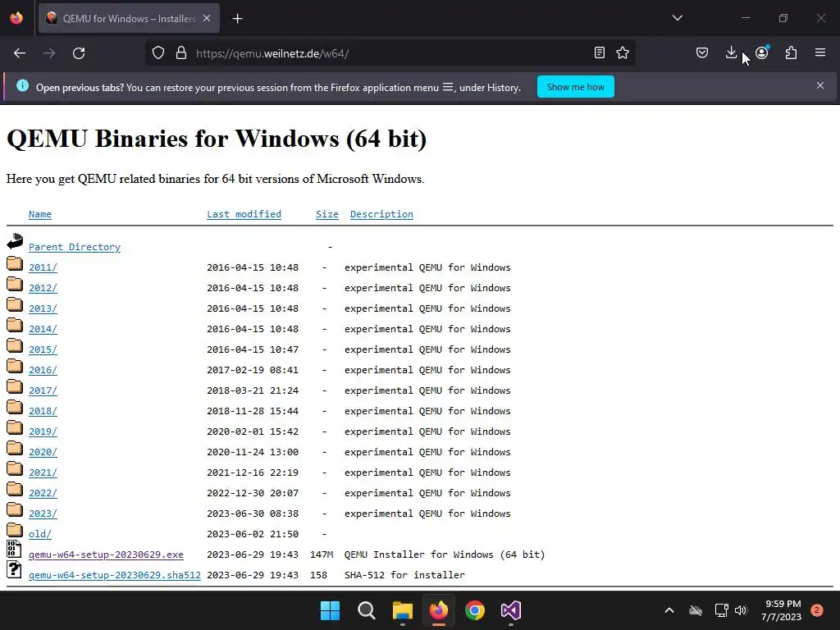Select the text "SHA-512 for installer"
Screen dimensions: 840x630
[404, 575]
